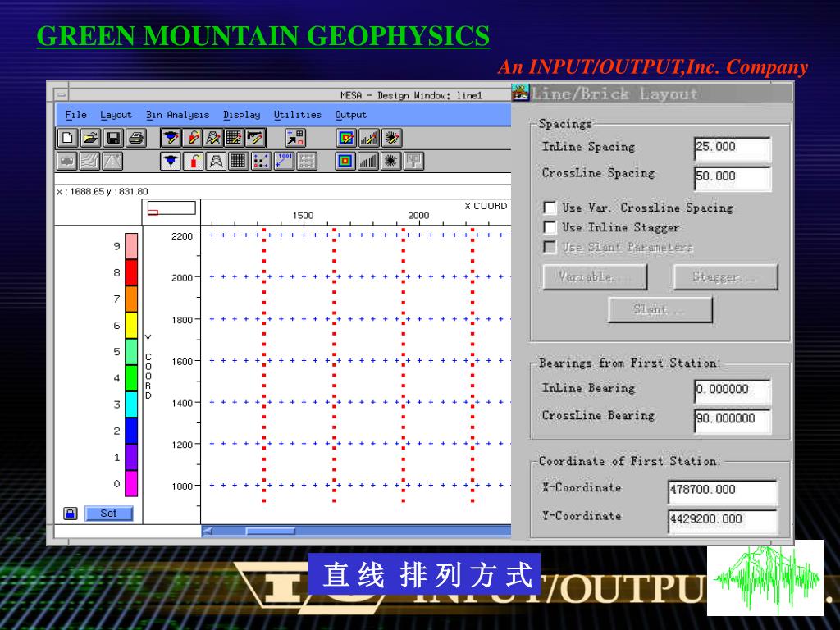Click the Print icon

pos(136,138)
